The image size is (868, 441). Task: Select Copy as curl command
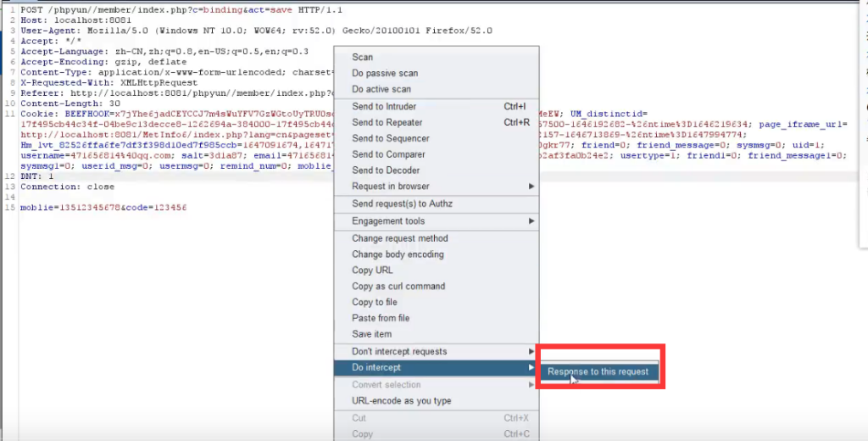[x=437, y=287]
